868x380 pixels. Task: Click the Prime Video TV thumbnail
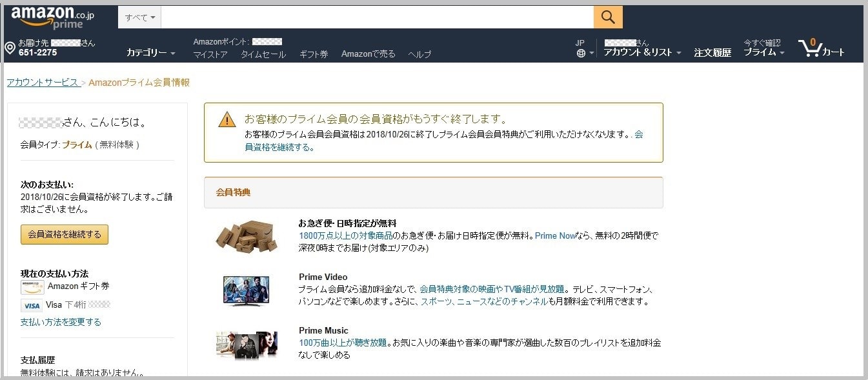246,291
